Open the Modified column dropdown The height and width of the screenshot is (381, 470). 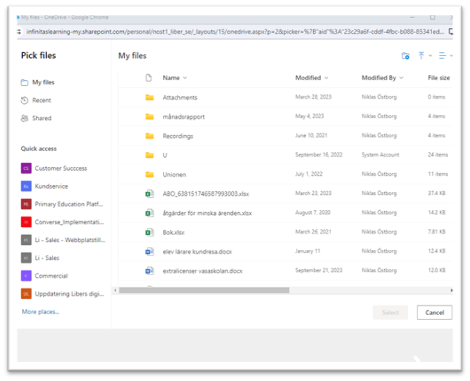[326, 78]
